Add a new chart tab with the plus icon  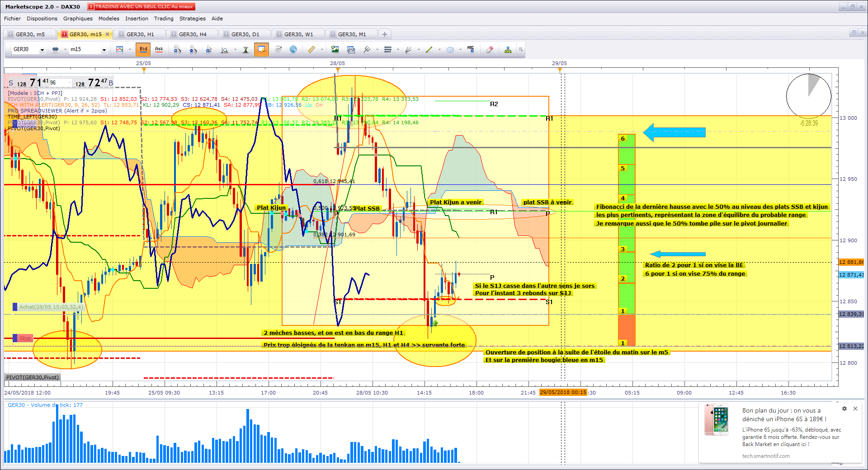[384, 34]
